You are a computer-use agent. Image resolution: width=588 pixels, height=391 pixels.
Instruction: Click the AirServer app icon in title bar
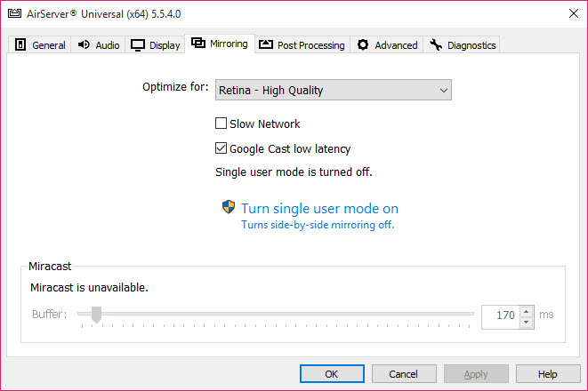click(14, 14)
